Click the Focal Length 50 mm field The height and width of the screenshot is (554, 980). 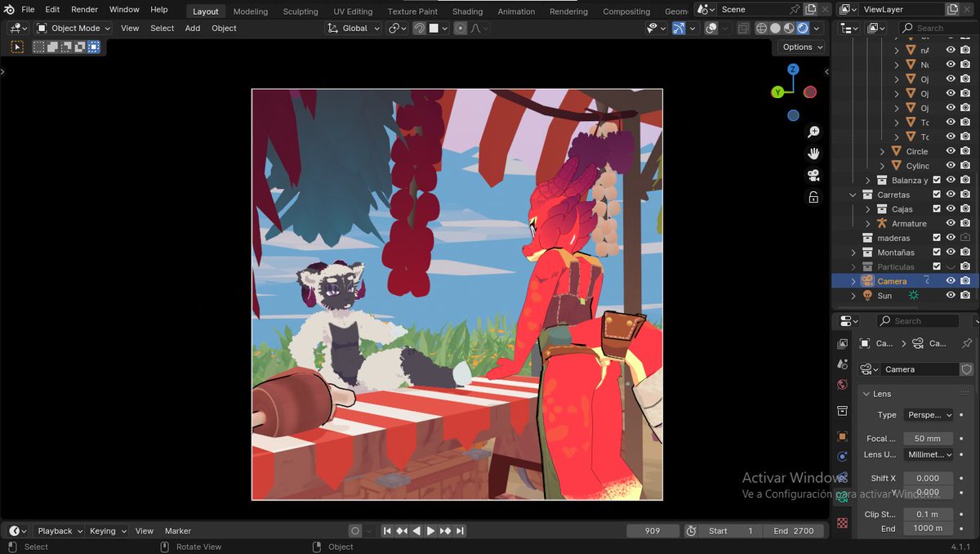[x=928, y=439]
